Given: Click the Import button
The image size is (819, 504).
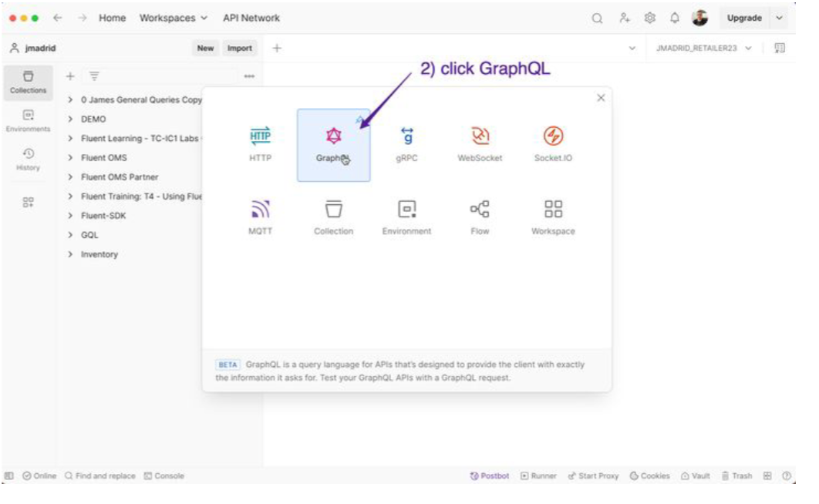Looking at the screenshot, I should [x=240, y=47].
